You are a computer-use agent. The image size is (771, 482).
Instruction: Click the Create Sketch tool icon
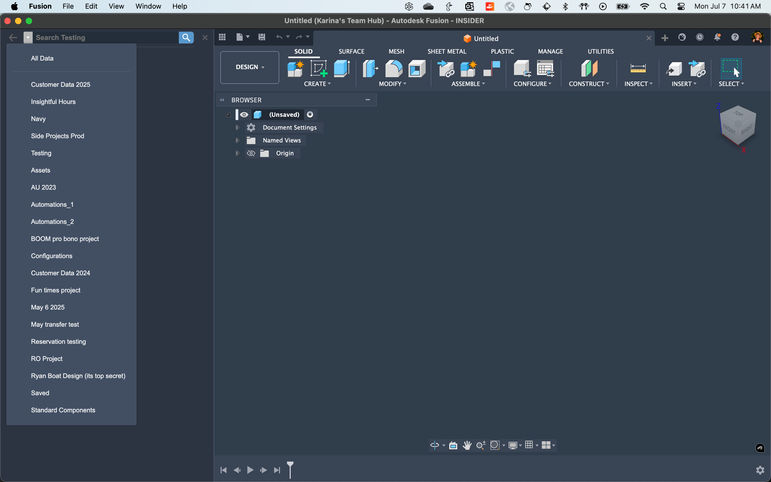click(x=319, y=69)
